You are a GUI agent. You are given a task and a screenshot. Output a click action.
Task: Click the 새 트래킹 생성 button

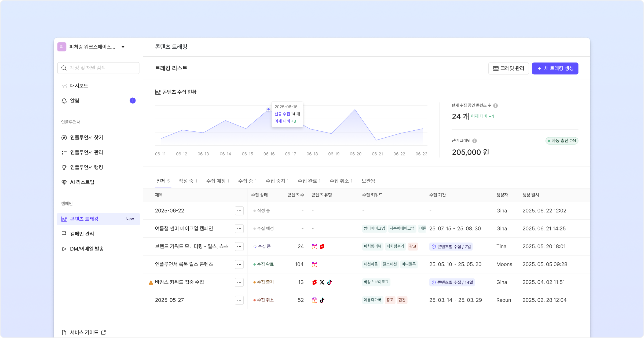[x=555, y=68]
